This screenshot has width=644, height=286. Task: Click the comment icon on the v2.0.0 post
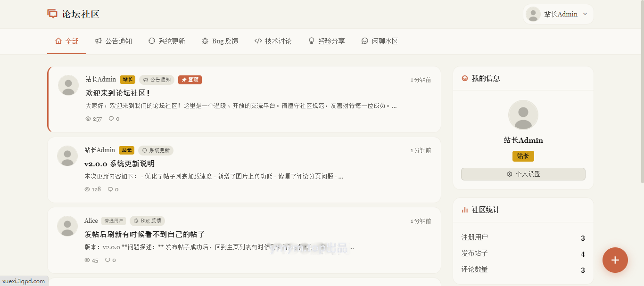click(110, 189)
